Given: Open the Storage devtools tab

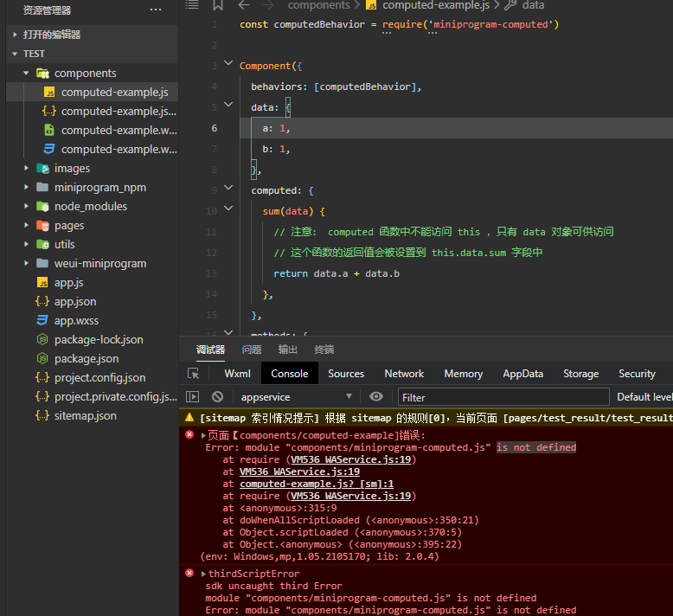Looking at the screenshot, I should tap(580, 374).
